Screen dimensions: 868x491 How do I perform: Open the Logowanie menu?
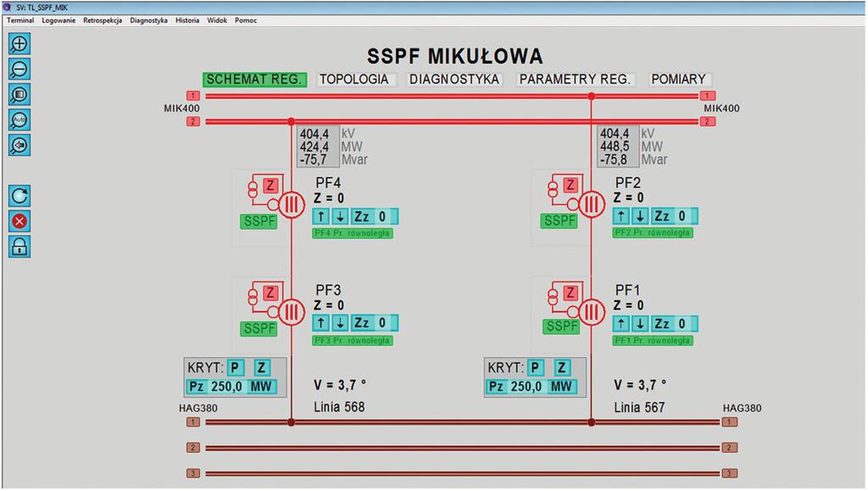pos(58,20)
